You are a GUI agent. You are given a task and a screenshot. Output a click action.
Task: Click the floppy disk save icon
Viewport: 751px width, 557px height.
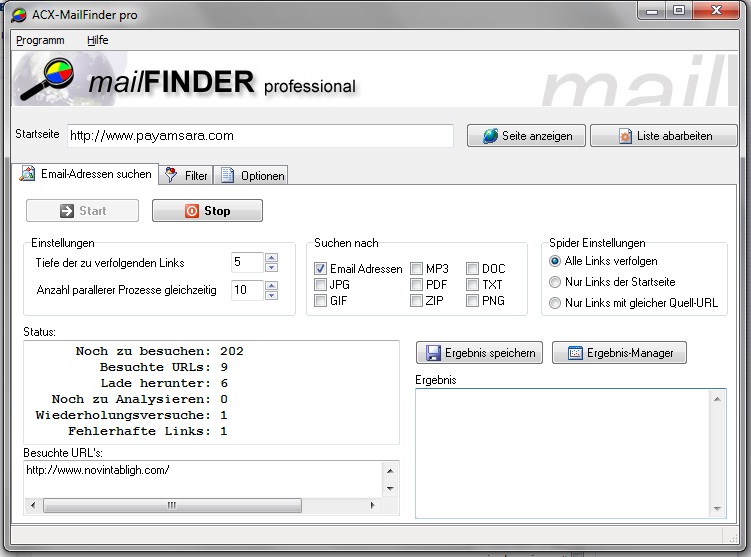click(434, 353)
